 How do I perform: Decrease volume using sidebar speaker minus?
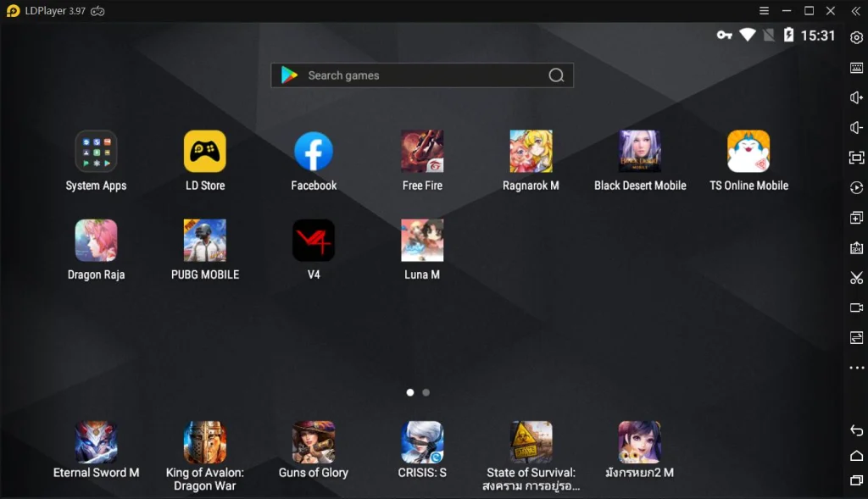point(856,128)
